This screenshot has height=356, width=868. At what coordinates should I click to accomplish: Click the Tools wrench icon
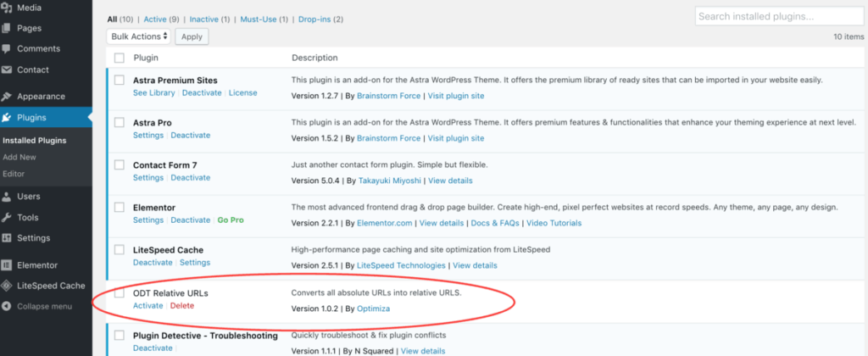click(6, 218)
